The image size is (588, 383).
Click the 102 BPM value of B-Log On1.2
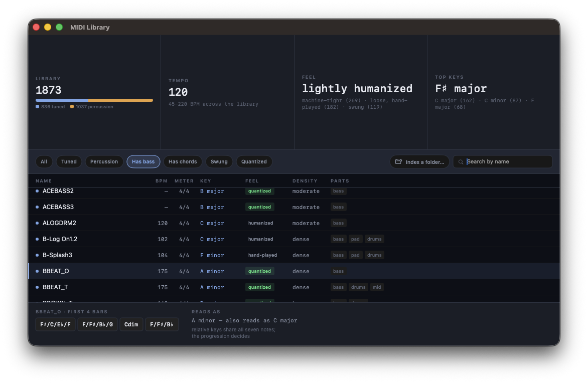(163, 239)
